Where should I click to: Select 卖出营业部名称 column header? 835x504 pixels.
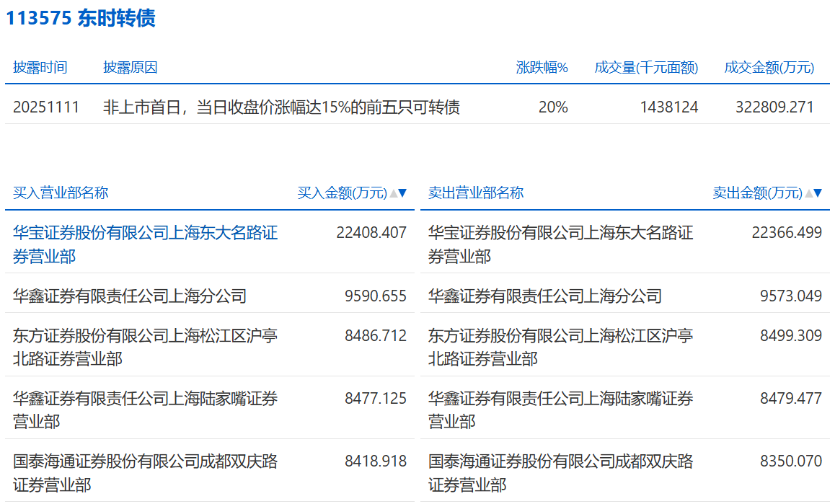[476, 193]
